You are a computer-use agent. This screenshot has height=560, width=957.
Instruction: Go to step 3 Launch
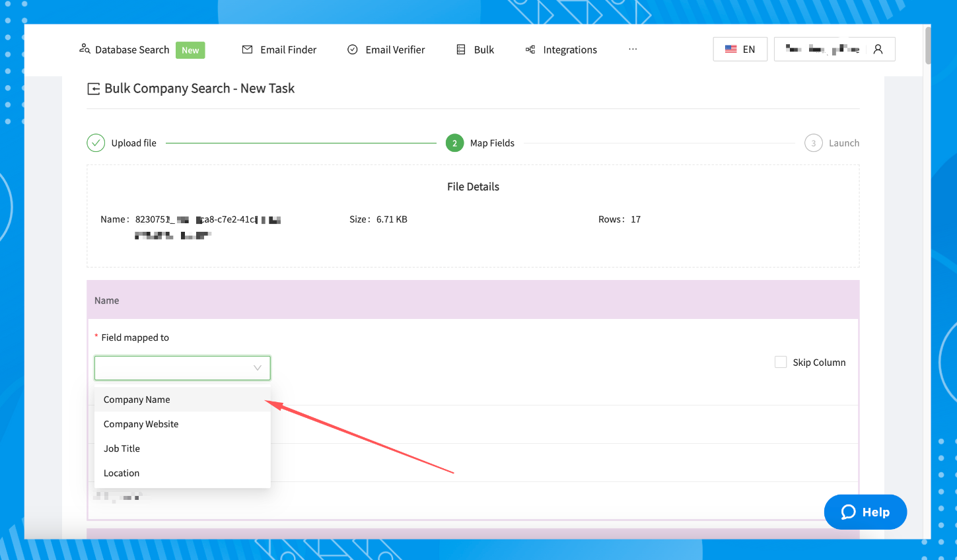pos(814,143)
